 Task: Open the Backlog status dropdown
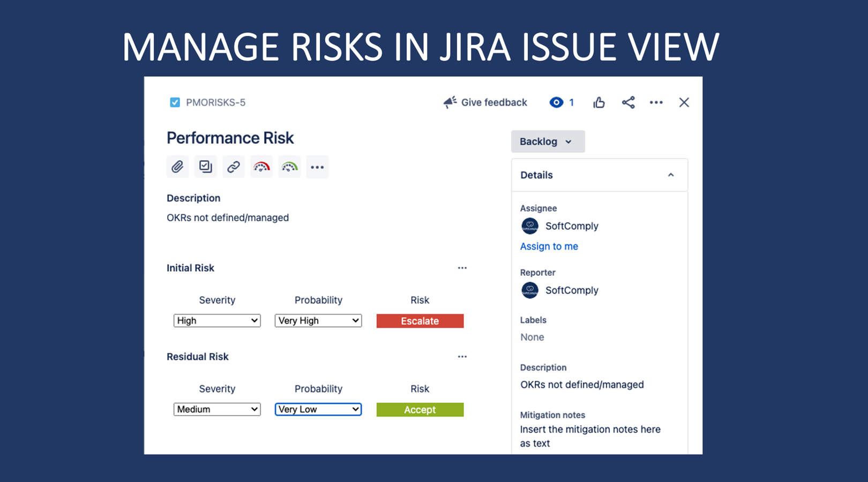tap(548, 141)
